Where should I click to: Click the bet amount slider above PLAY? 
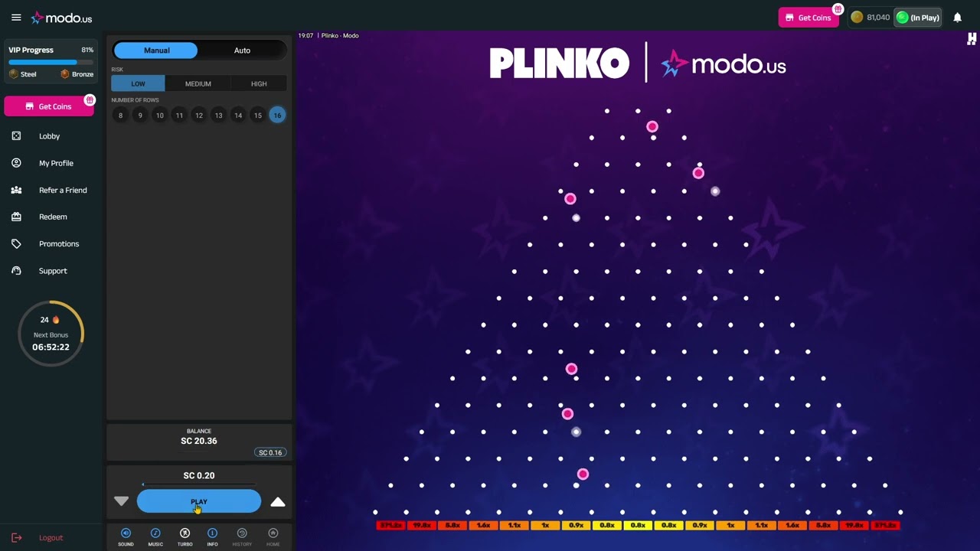pyautogui.click(x=199, y=484)
